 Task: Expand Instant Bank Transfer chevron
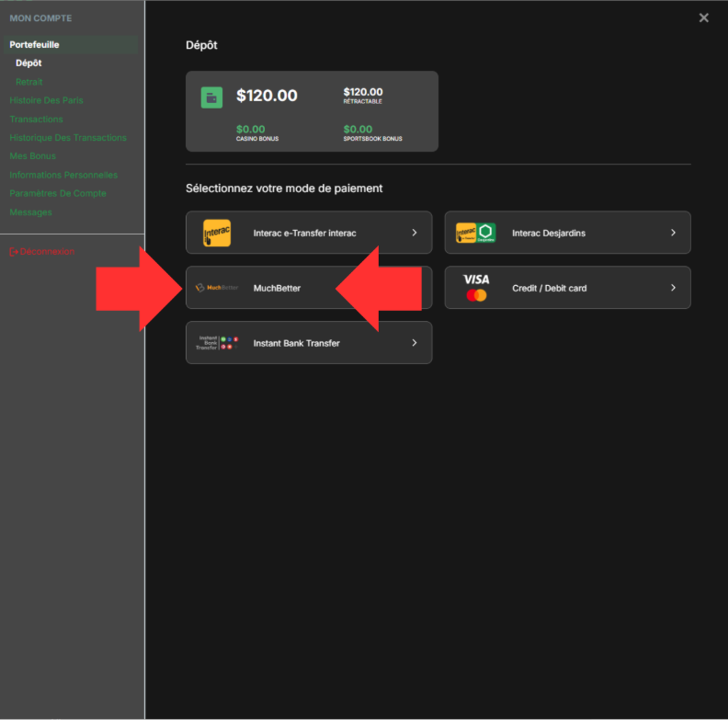coord(415,343)
